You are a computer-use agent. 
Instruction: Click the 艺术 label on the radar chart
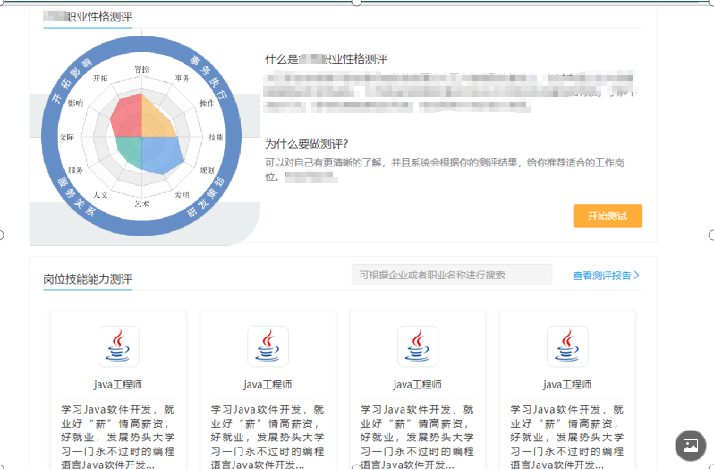[142, 203]
